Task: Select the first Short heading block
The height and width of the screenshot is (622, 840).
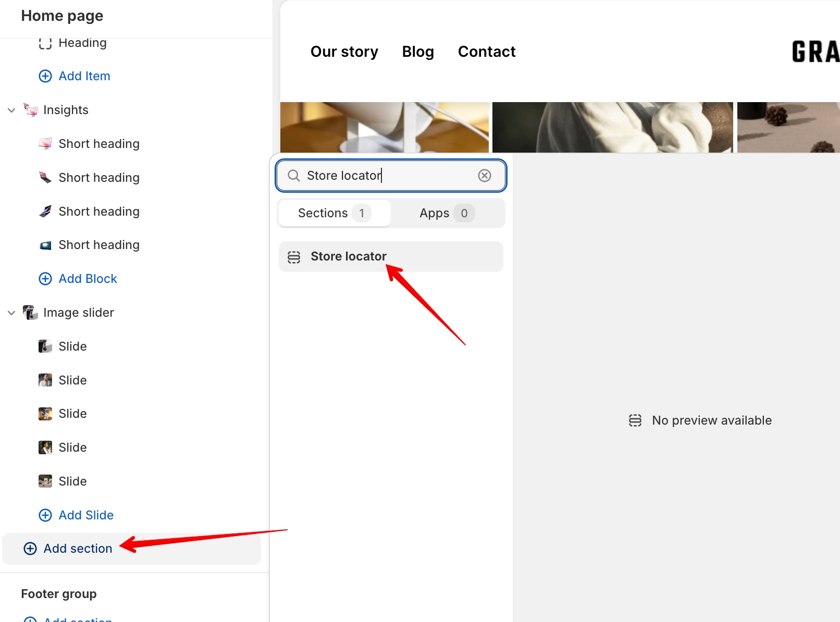Action: [x=98, y=144]
